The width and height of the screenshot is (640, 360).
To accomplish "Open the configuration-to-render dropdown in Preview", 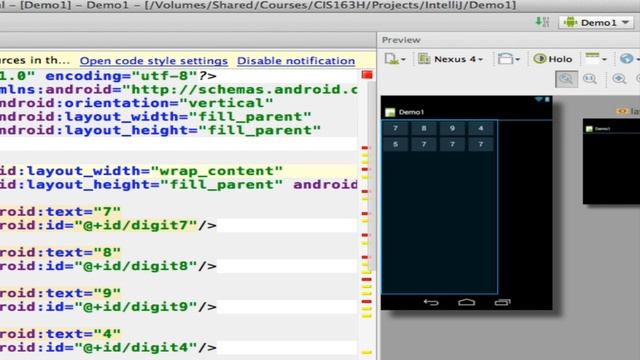I will pos(394,59).
